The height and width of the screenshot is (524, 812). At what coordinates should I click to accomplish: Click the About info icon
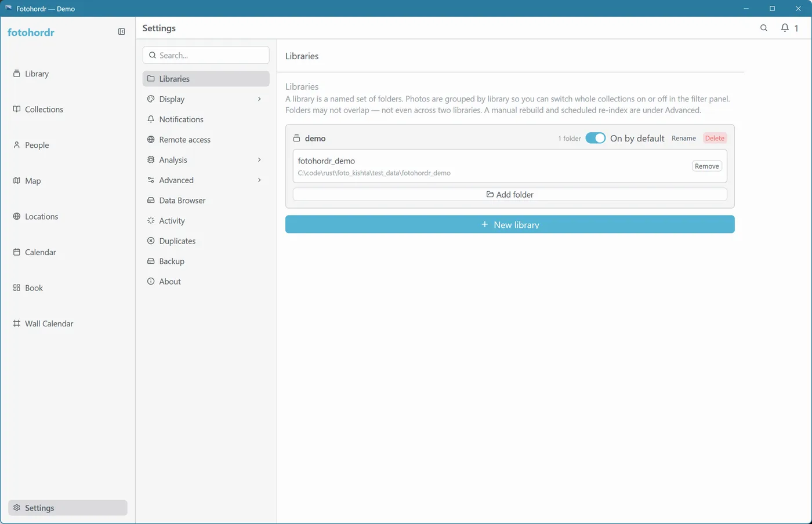pyautogui.click(x=151, y=282)
